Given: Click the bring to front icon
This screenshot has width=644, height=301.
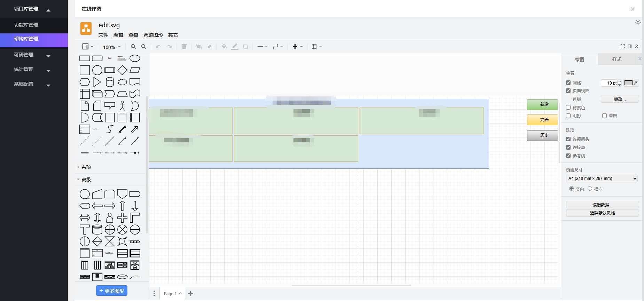Looking at the screenshot, I should click(199, 47).
